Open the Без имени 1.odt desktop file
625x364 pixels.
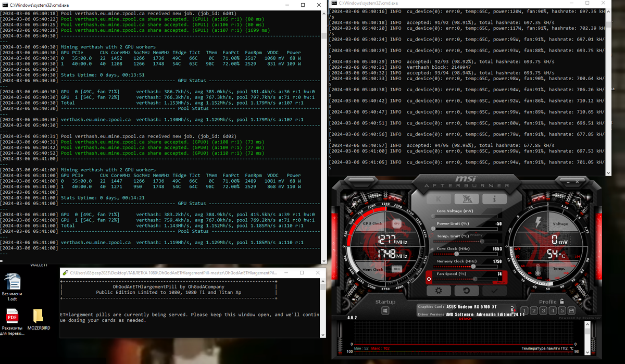[x=12, y=287]
